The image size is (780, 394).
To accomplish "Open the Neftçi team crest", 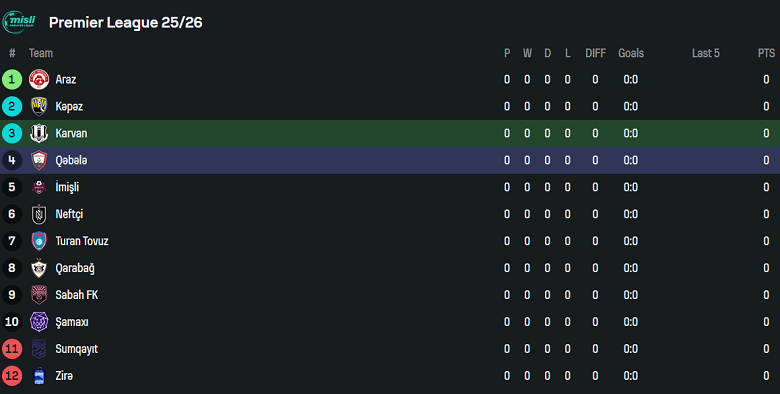I will (x=39, y=214).
